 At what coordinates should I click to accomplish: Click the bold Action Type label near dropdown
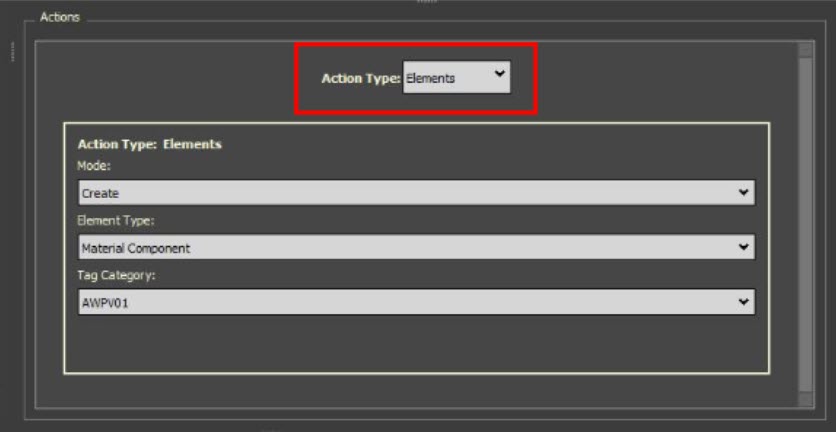(361, 78)
